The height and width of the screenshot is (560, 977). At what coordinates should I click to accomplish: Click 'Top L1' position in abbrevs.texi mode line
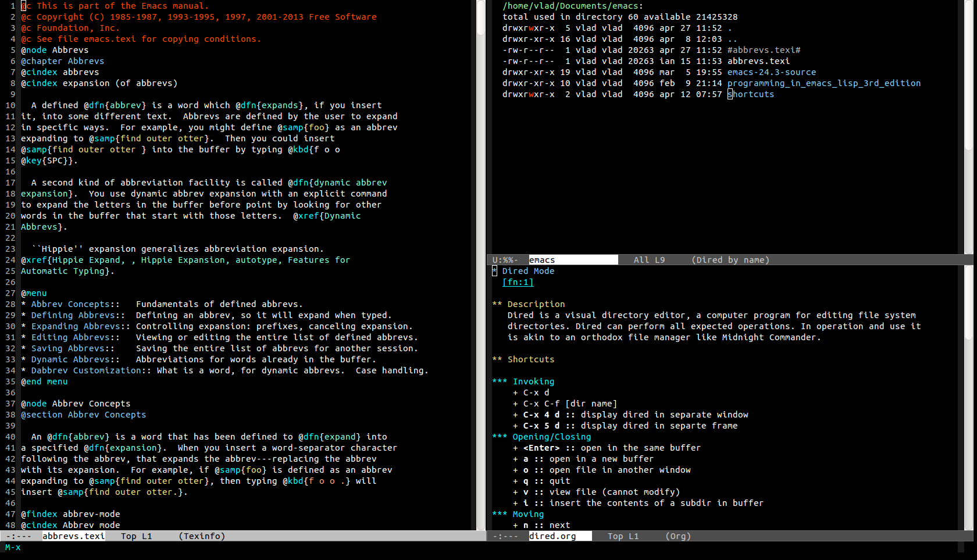136,536
